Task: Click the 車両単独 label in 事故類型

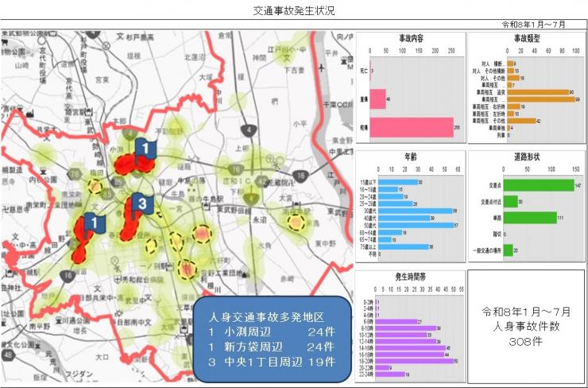Action: pos(497,128)
